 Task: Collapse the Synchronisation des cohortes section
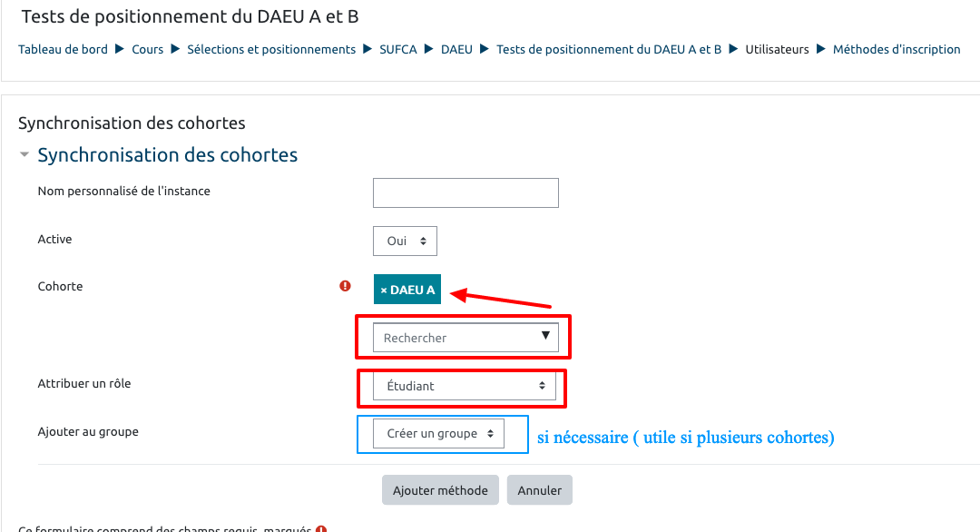click(x=24, y=155)
